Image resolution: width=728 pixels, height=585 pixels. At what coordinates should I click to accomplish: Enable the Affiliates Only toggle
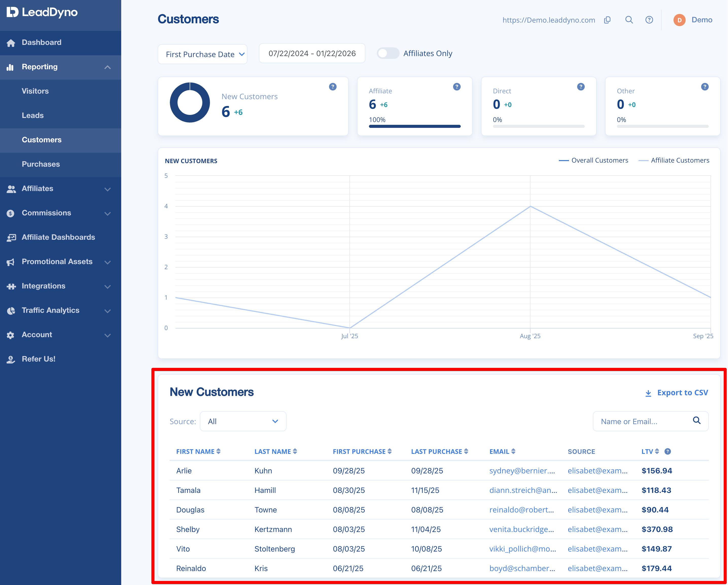(x=388, y=53)
